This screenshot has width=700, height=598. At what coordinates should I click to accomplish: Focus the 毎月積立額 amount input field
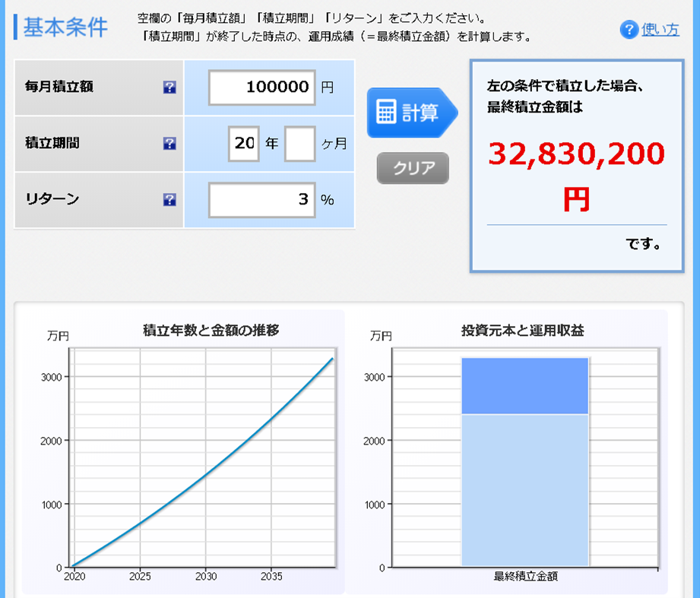262,87
